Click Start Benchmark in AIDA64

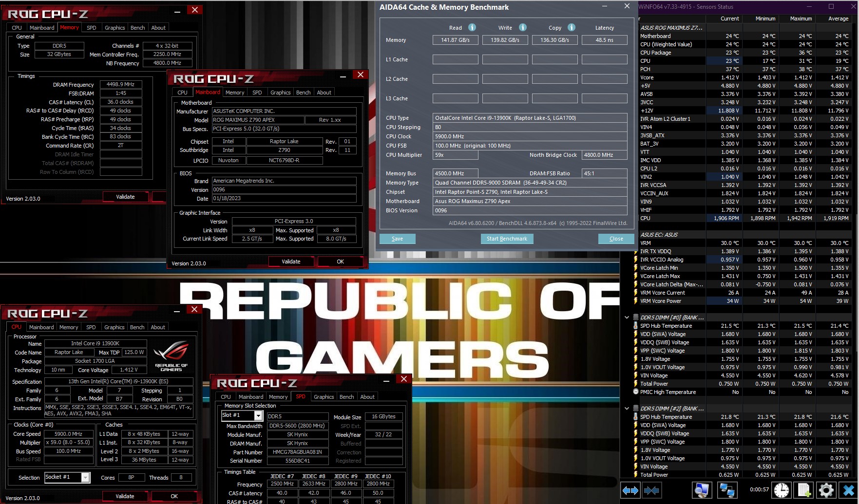tap(507, 239)
